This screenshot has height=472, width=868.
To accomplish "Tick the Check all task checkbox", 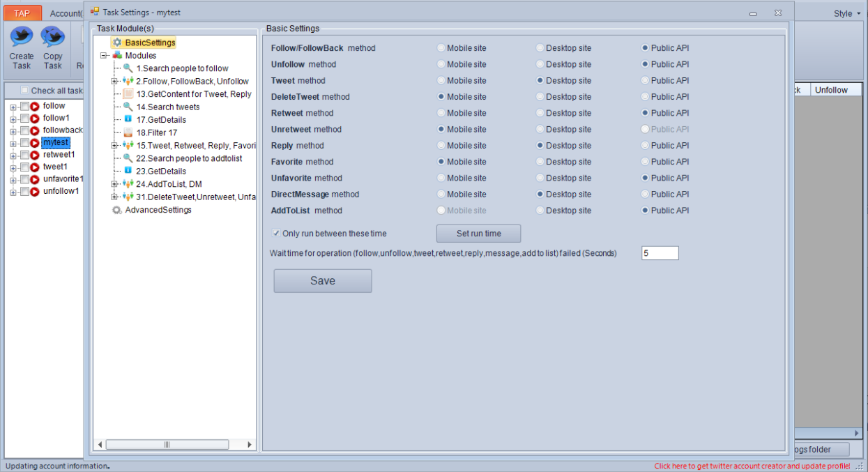I will coord(25,90).
